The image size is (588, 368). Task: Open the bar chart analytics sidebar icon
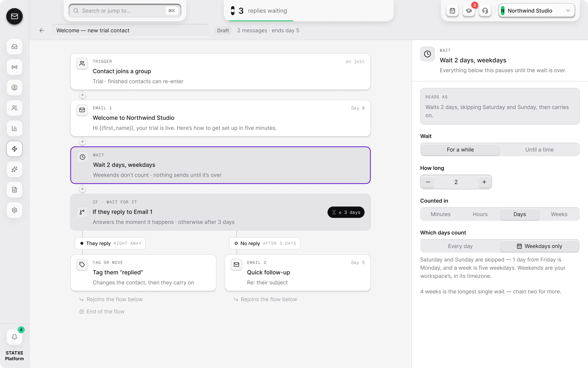[x=14, y=128]
